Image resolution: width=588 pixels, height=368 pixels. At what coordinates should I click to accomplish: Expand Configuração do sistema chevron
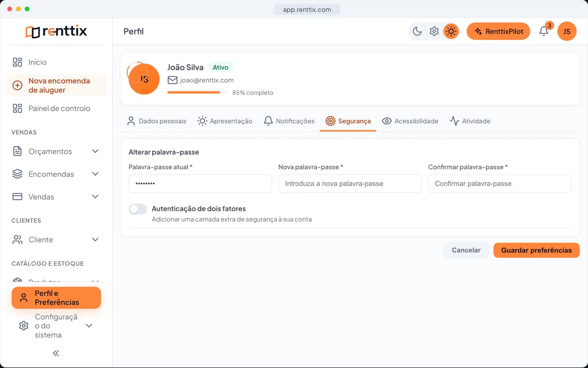click(89, 326)
